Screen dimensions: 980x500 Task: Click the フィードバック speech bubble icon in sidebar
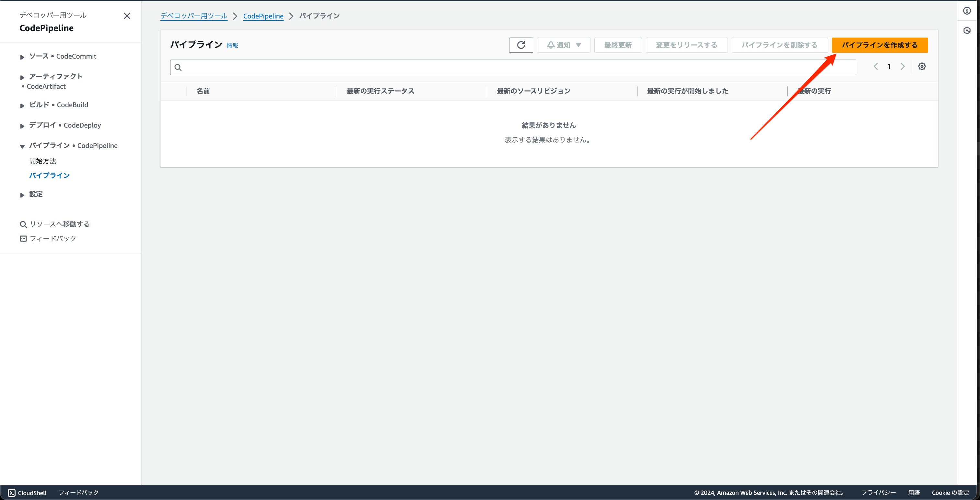click(x=23, y=238)
